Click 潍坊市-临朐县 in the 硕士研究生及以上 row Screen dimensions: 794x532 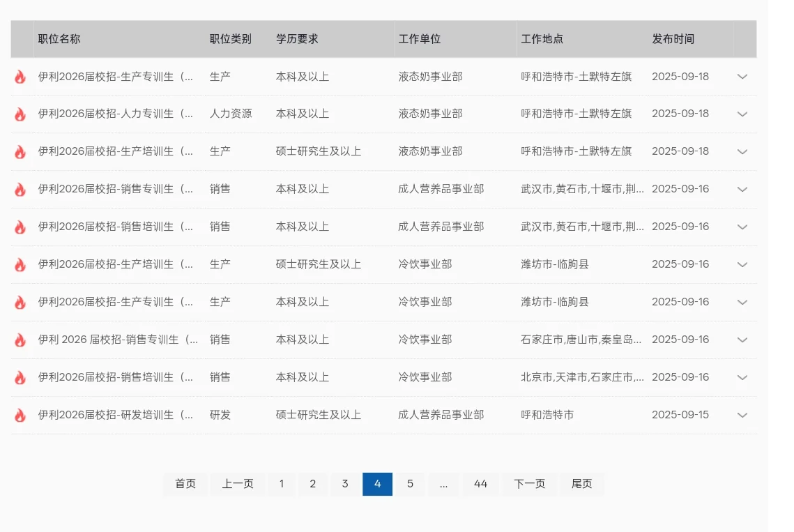point(555,264)
